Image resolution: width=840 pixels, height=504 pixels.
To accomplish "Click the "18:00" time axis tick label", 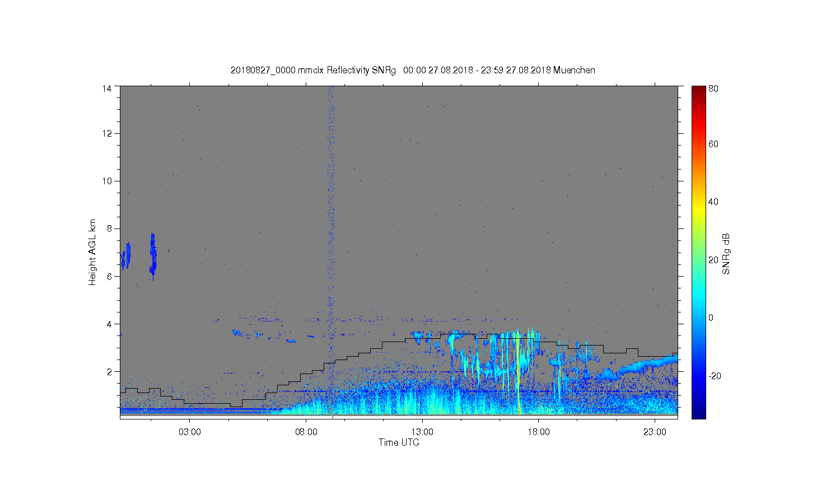I will pos(539,432).
